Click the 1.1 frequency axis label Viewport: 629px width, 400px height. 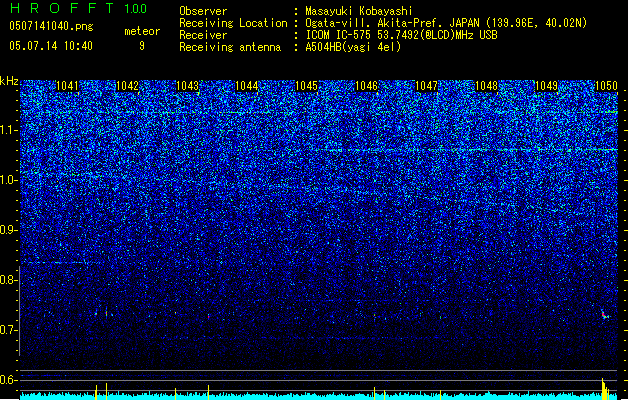(x=8, y=130)
